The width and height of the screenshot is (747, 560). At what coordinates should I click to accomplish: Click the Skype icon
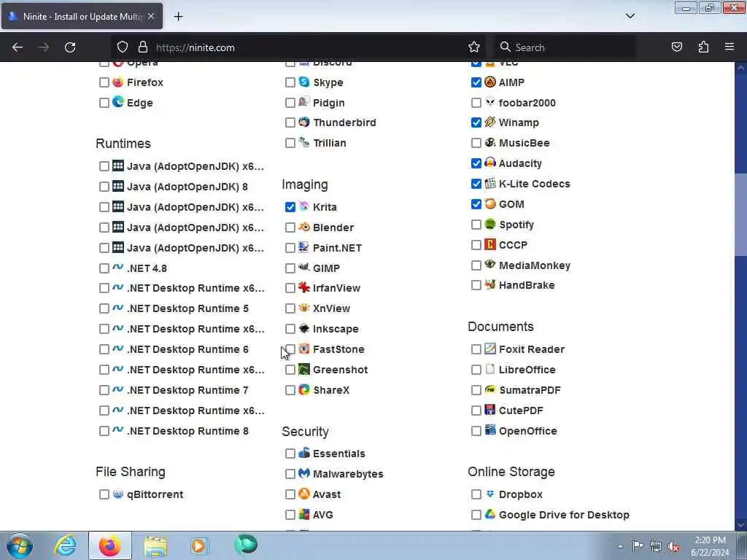click(304, 82)
